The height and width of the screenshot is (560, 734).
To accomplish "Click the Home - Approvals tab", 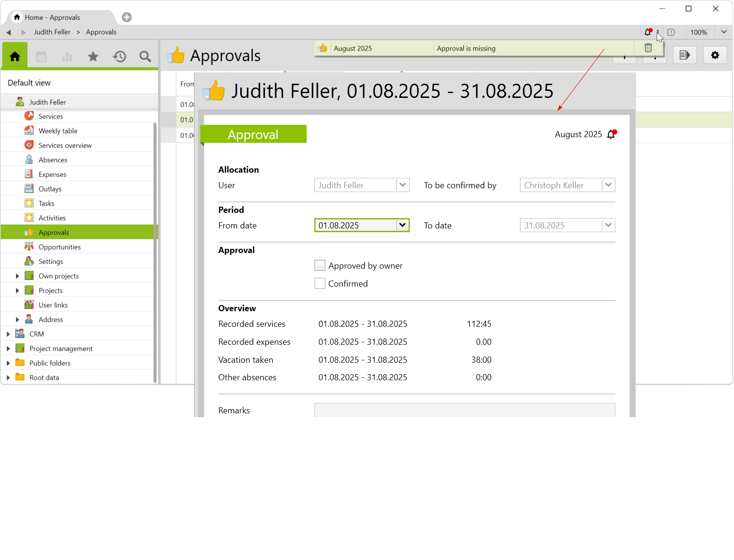I will pyautogui.click(x=52, y=17).
